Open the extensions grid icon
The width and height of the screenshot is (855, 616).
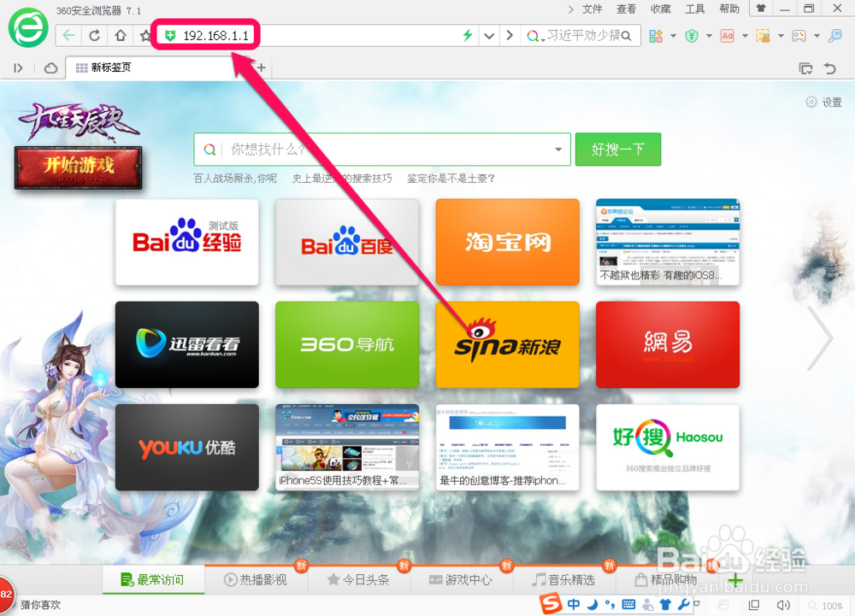coord(656,36)
